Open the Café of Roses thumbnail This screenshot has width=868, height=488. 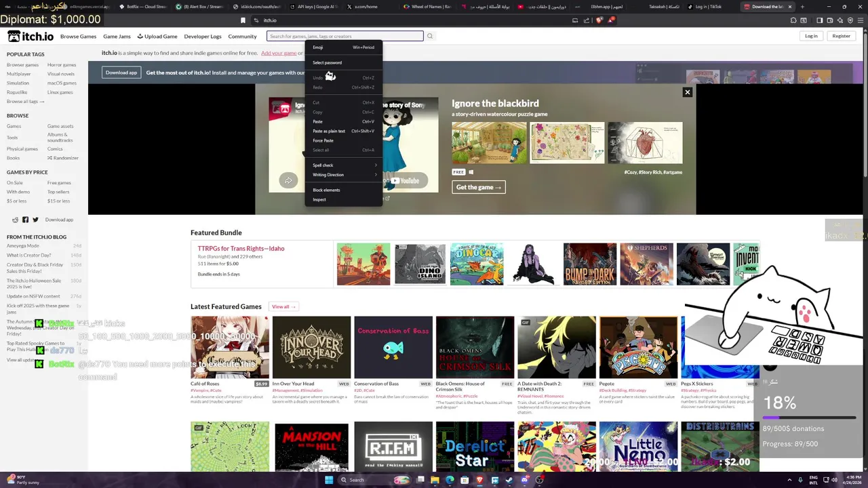230,347
